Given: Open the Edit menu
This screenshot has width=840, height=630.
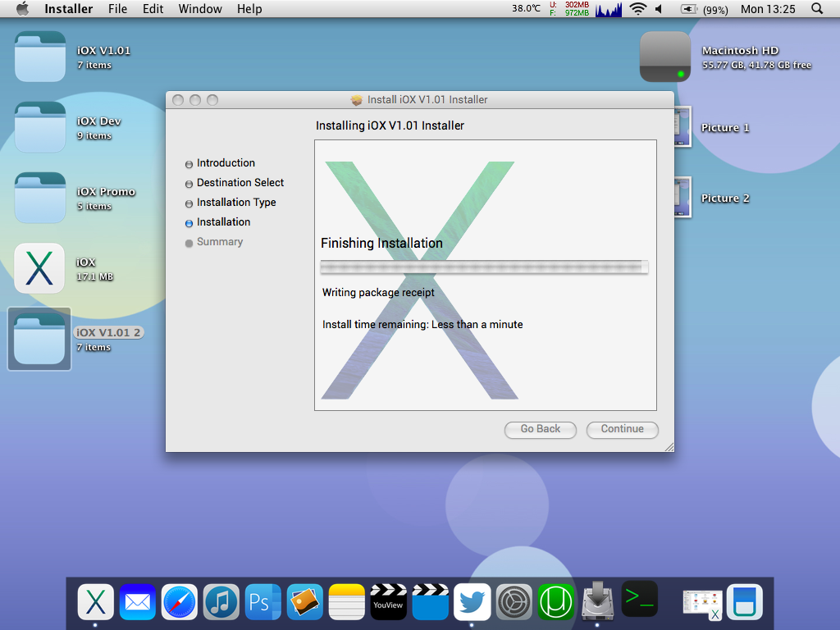Looking at the screenshot, I should click(153, 8).
